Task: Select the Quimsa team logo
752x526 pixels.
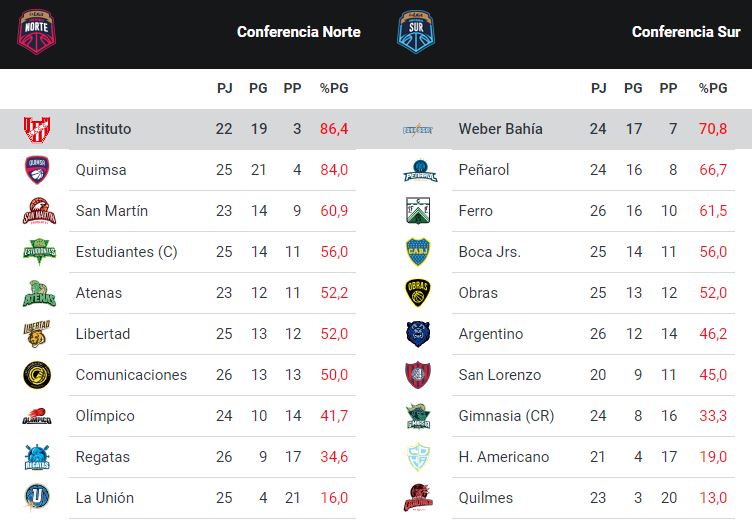Action: point(37,170)
